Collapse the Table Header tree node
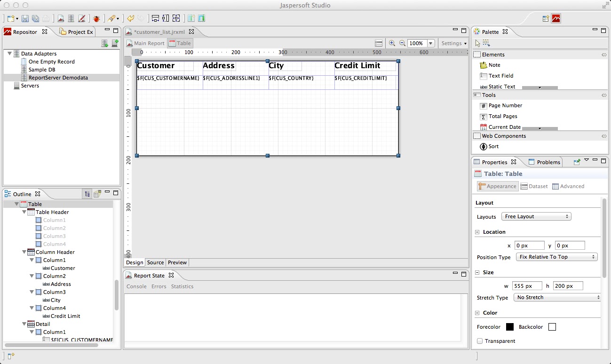 [x=24, y=212]
